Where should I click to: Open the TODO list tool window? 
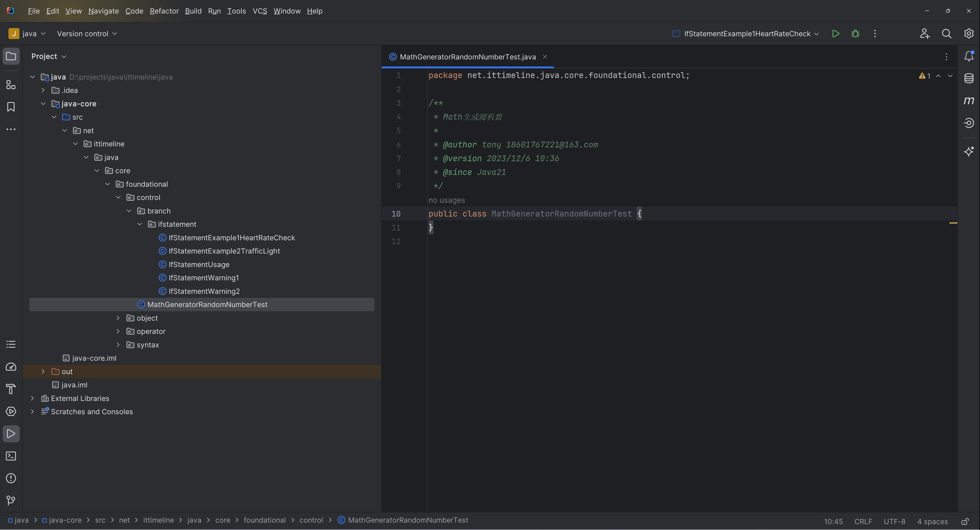(11, 344)
